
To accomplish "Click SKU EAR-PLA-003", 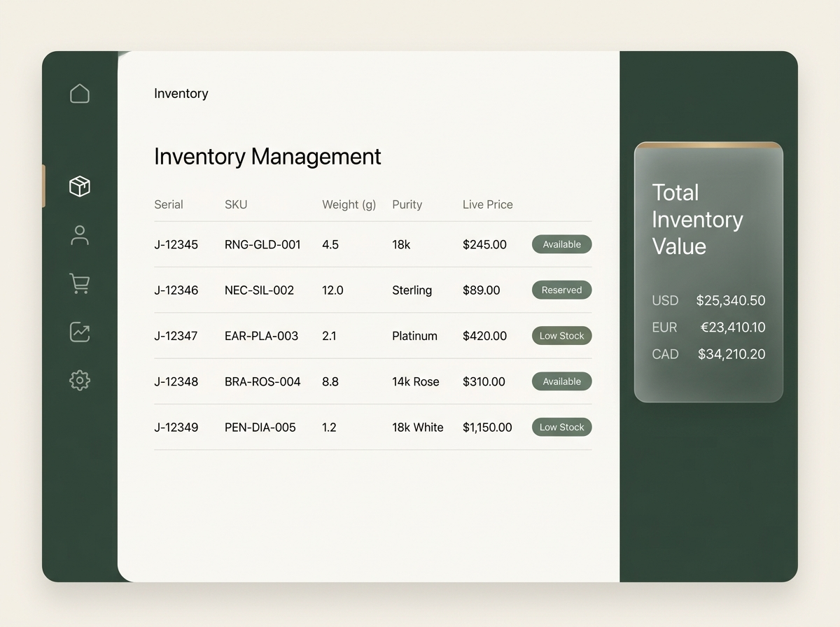I will pyautogui.click(x=262, y=336).
